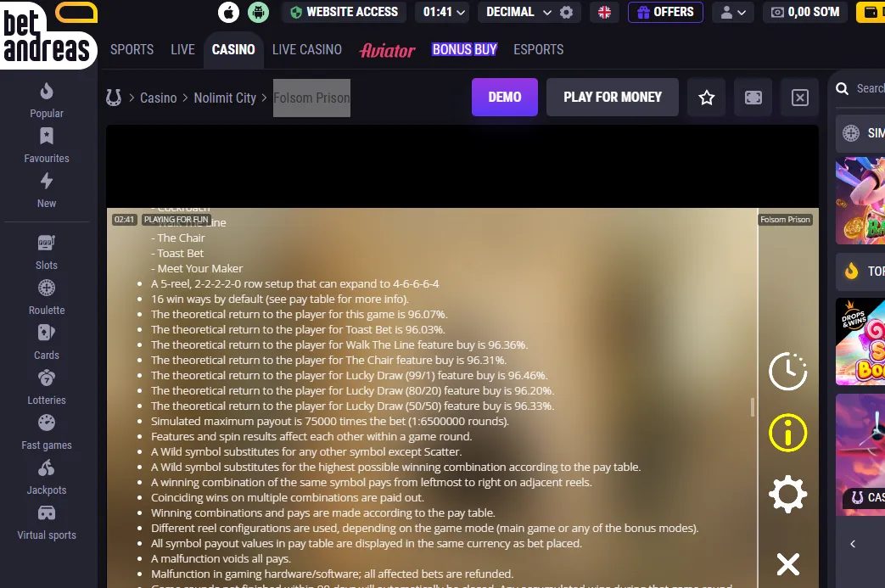Expand the user account dropdown
Viewport: 885px width, 588px height.
[x=733, y=12]
